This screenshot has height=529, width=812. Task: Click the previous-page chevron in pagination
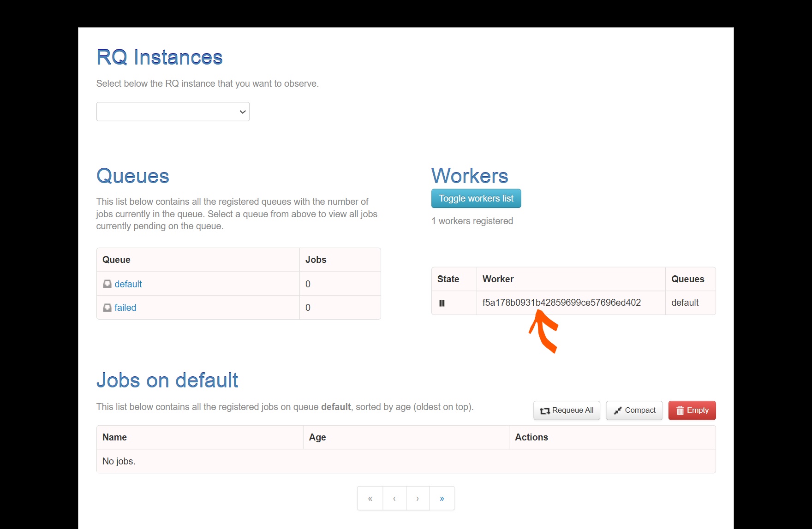394,498
